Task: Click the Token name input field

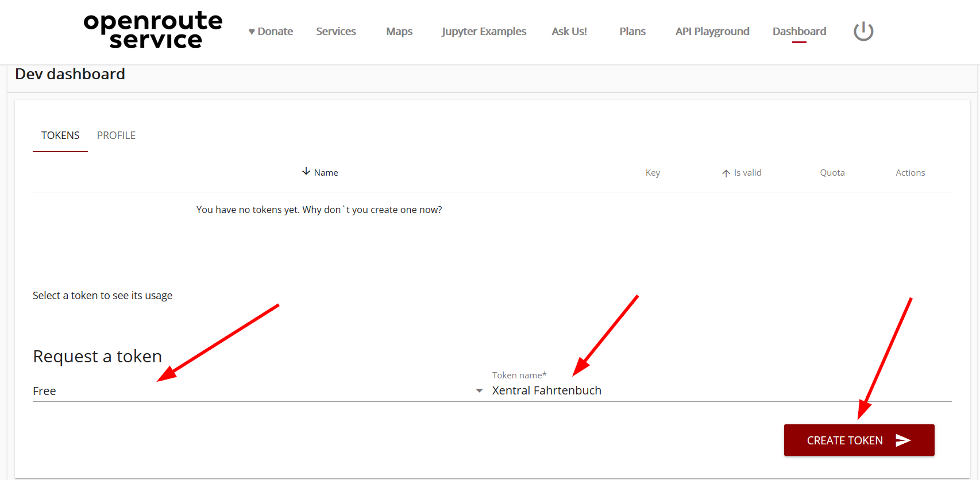Action: point(718,390)
